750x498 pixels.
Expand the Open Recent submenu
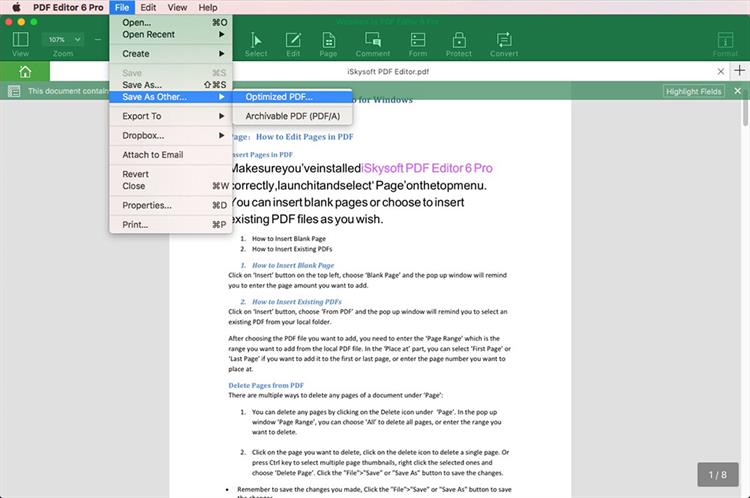(171, 34)
